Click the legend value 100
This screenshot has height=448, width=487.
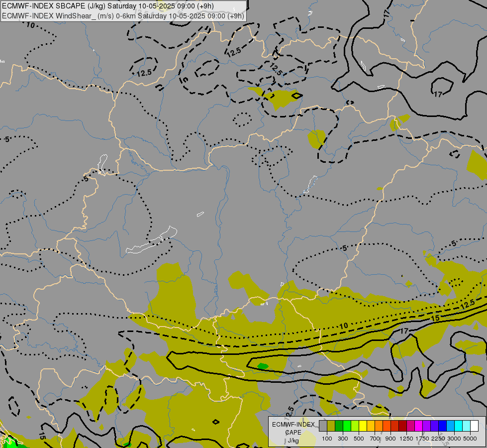click(327, 439)
